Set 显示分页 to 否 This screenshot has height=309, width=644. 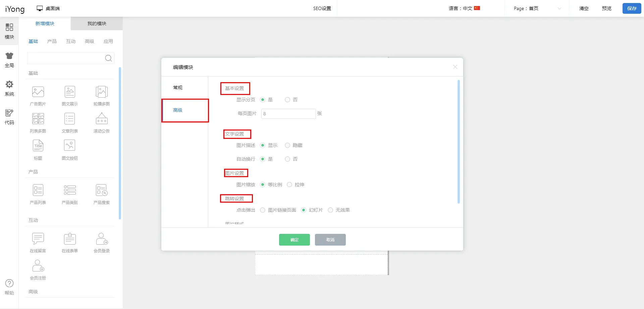pyautogui.click(x=287, y=100)
